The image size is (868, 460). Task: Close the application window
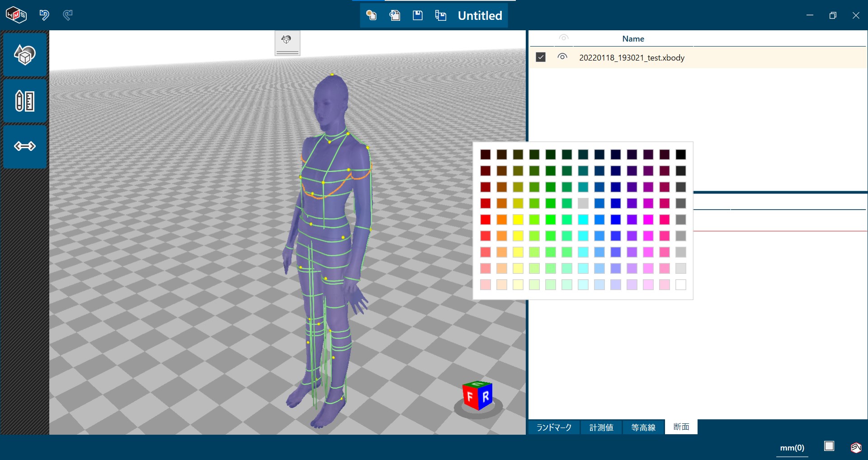856,15
